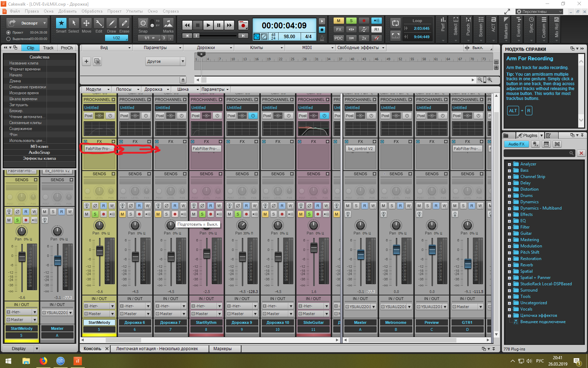Select the Smart tool
This screenshot has height=368, width=588.
[x=61, y=23]
